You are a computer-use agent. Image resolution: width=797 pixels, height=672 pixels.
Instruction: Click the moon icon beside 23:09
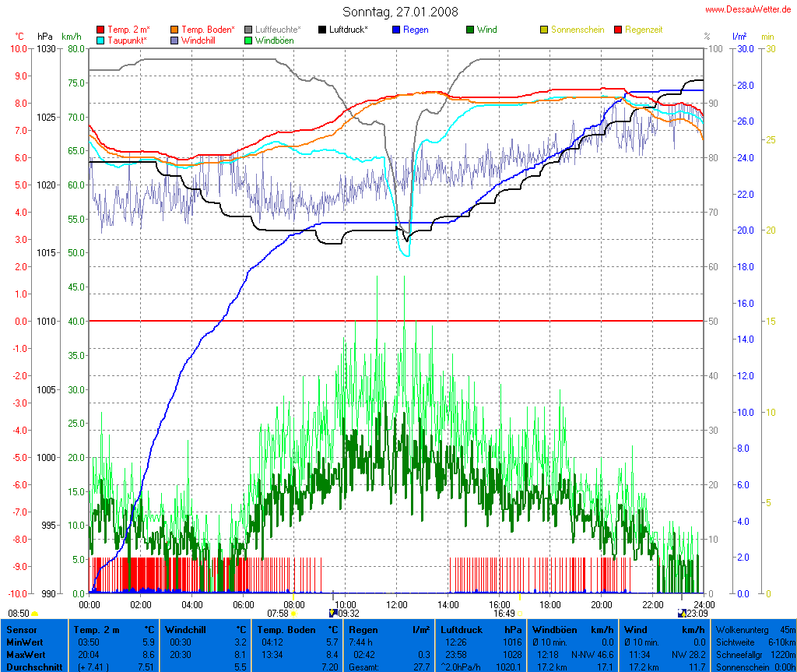tap(682, 614)
